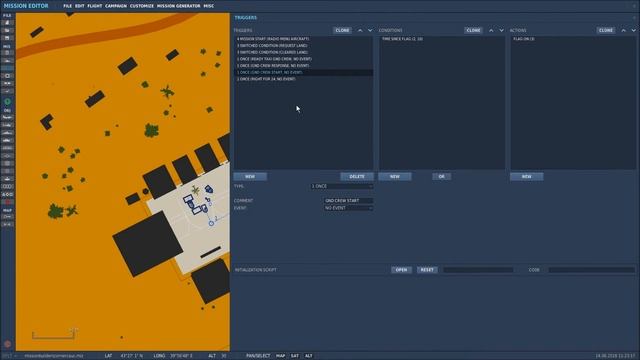Switch to MAP view mode
This screenshot has width=640, height=360.
pos(280,356)
